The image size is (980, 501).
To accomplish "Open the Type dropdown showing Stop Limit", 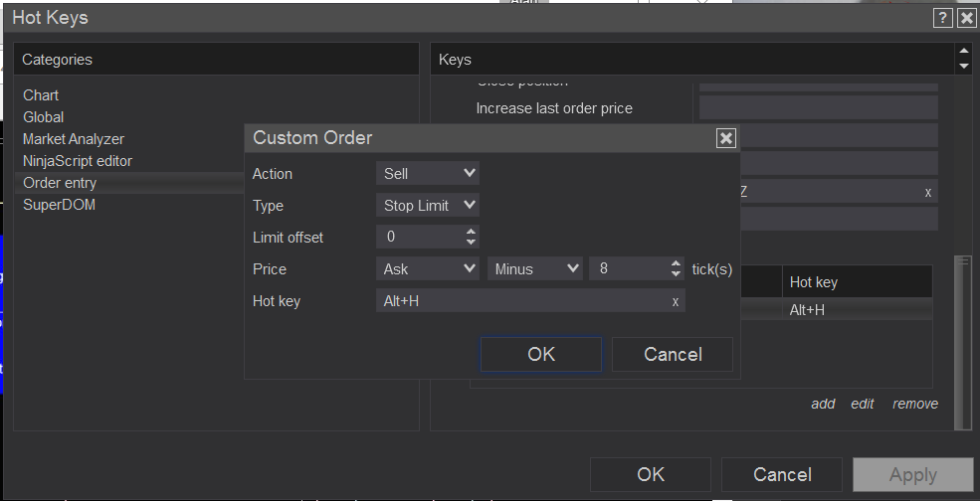I will pos(428,206).
